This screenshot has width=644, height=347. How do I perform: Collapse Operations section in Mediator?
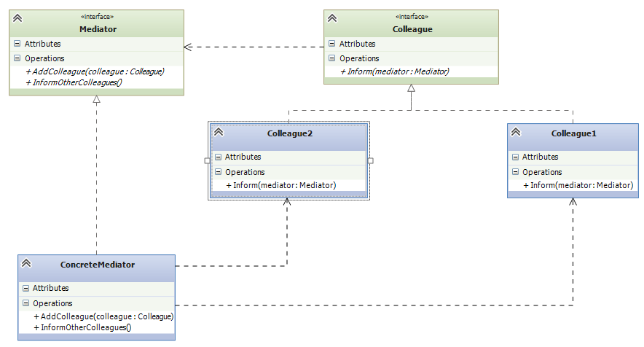point(17,58)
